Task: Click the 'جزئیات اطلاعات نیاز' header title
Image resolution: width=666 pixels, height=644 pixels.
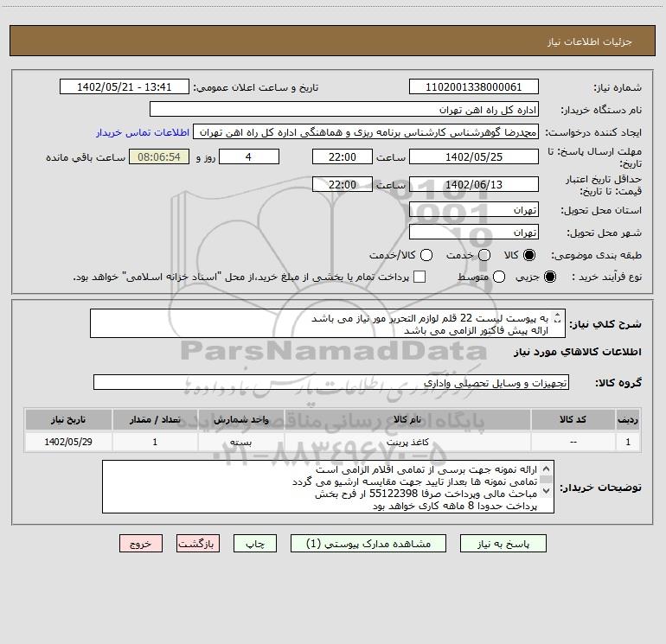Action: tap(590, 41)
